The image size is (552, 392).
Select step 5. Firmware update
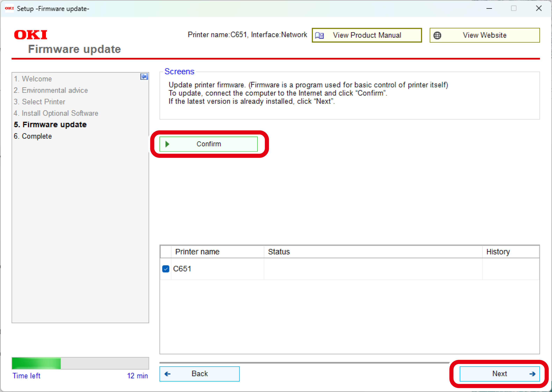click(50, 125)
